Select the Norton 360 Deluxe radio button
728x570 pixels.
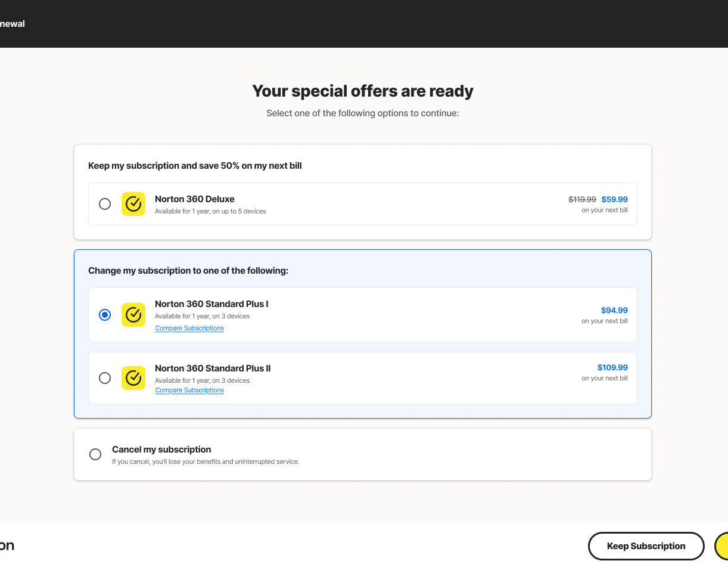105,204
